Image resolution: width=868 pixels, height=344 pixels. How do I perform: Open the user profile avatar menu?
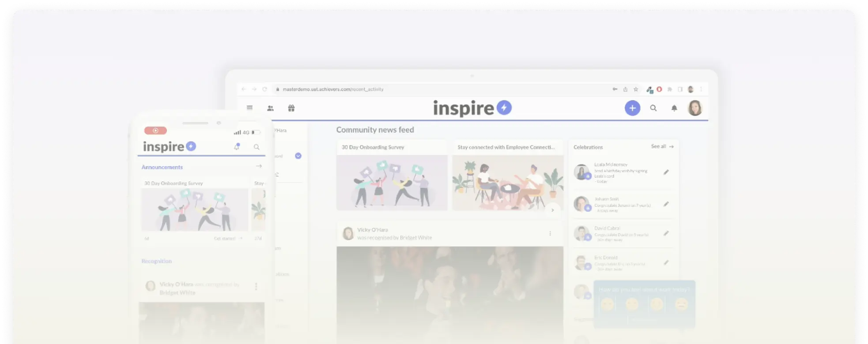point(695,108)
